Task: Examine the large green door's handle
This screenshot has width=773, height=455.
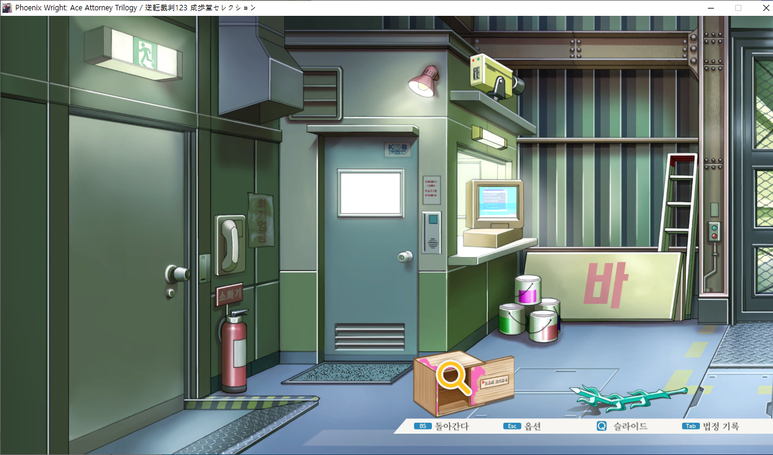Action: tap(176, 274)
